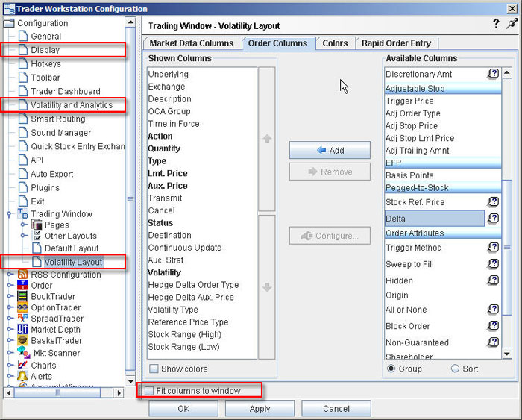Click the BasketTrader icon in the tree

point(22,340)
